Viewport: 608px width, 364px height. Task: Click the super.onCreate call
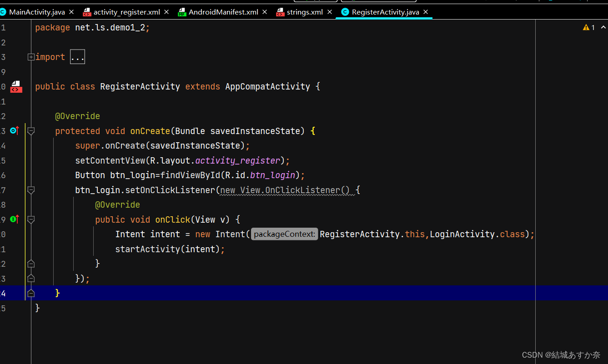[x=163, y=145]
